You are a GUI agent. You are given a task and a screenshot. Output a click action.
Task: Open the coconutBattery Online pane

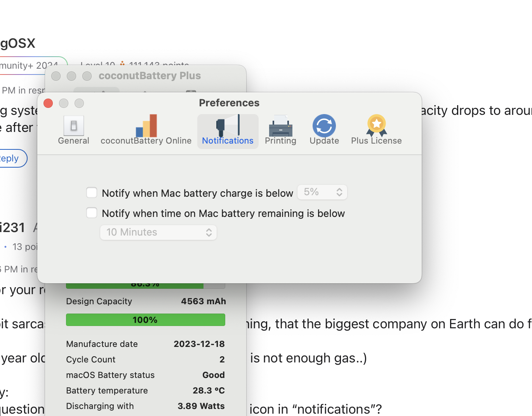click(x=146, y=130)
